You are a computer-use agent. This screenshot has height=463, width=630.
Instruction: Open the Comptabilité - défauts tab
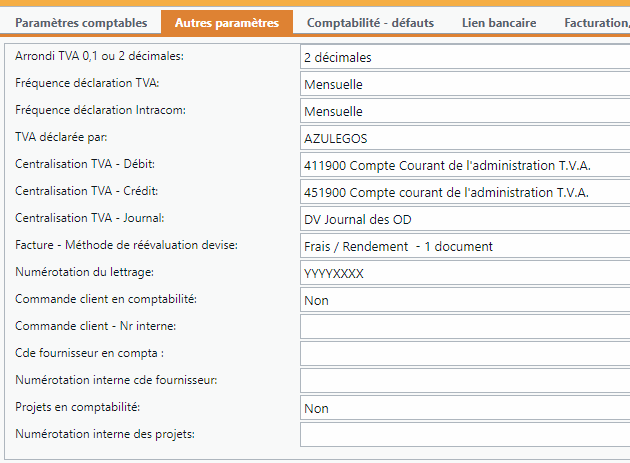(x=370, y=23)
